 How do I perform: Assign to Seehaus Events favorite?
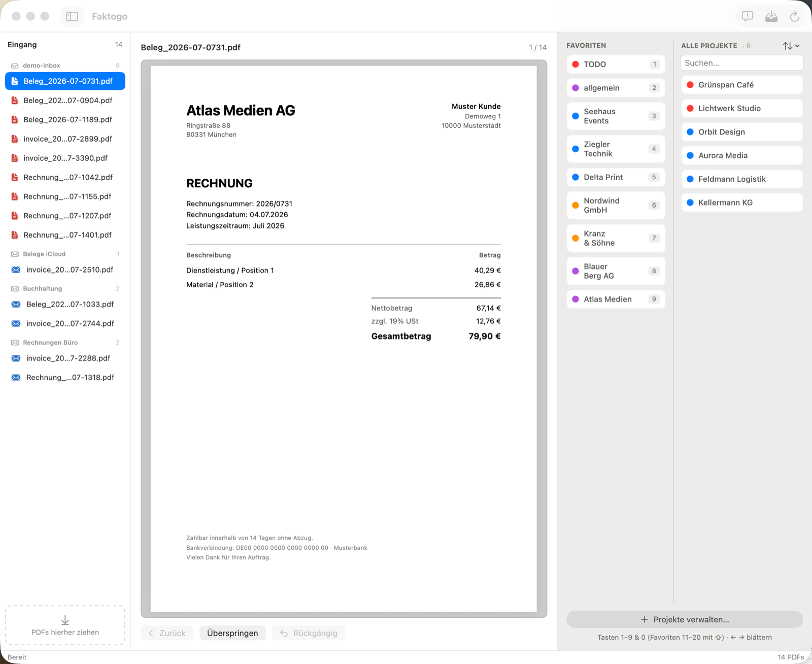(616, 116)
